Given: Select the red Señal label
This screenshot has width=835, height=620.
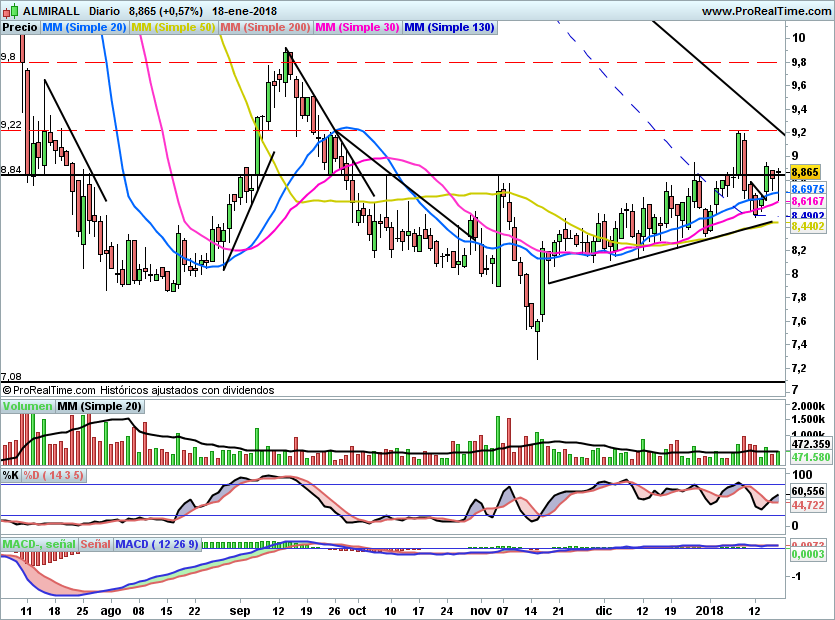Looking at the screenshot, I should pyautogui.click(x=95, y=544).
